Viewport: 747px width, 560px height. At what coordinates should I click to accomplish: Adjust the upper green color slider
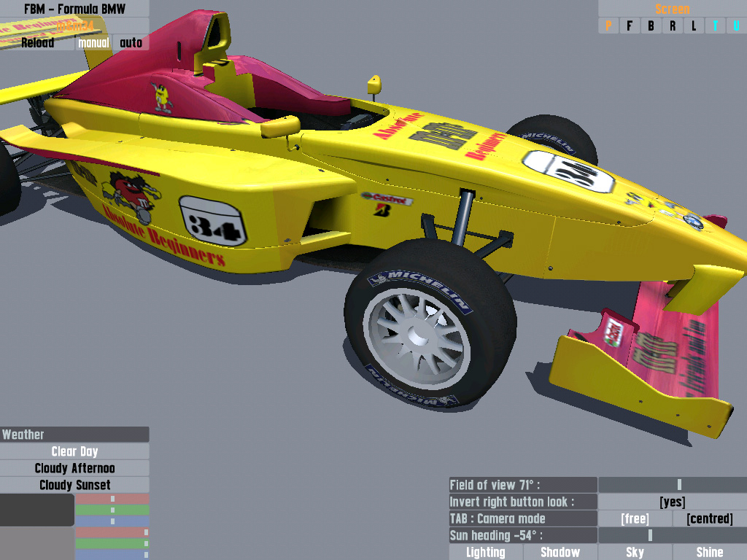112,510
